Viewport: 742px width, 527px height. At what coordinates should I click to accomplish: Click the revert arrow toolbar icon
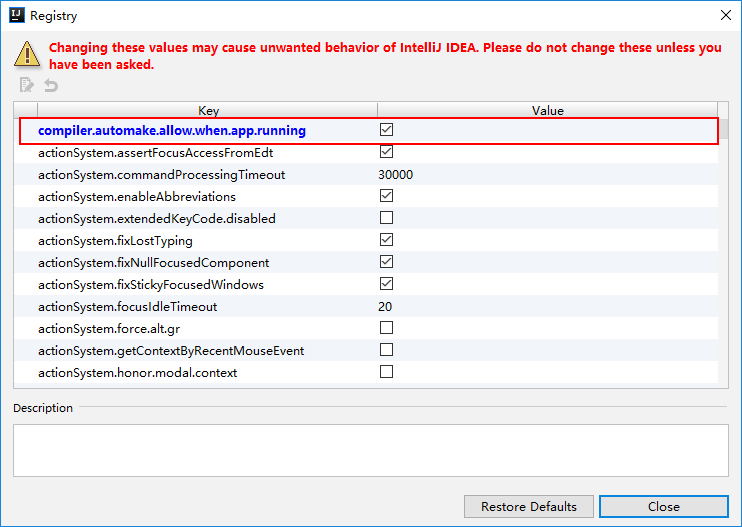point(50,86)
